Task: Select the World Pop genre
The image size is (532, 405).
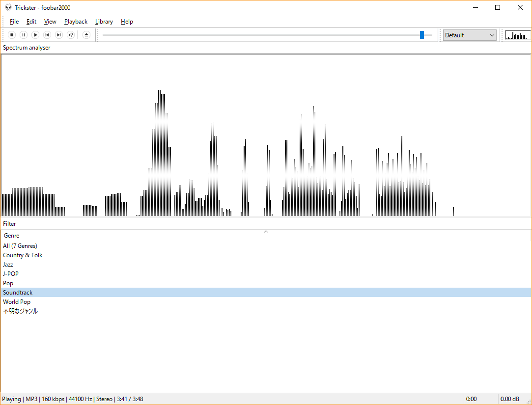Action: (17, 302)
